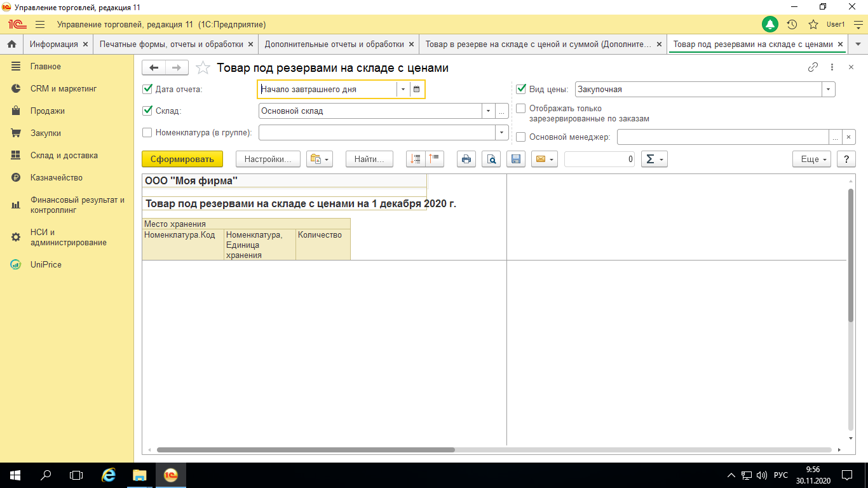Click report horizontal scrollbar
The width and height of the screenshot is (868, 488).
[306, 450]
